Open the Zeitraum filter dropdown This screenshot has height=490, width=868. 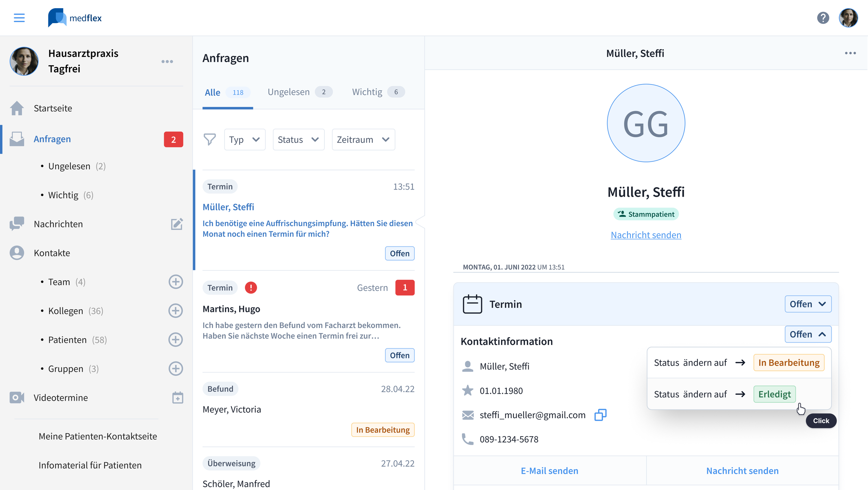[363, 140]
